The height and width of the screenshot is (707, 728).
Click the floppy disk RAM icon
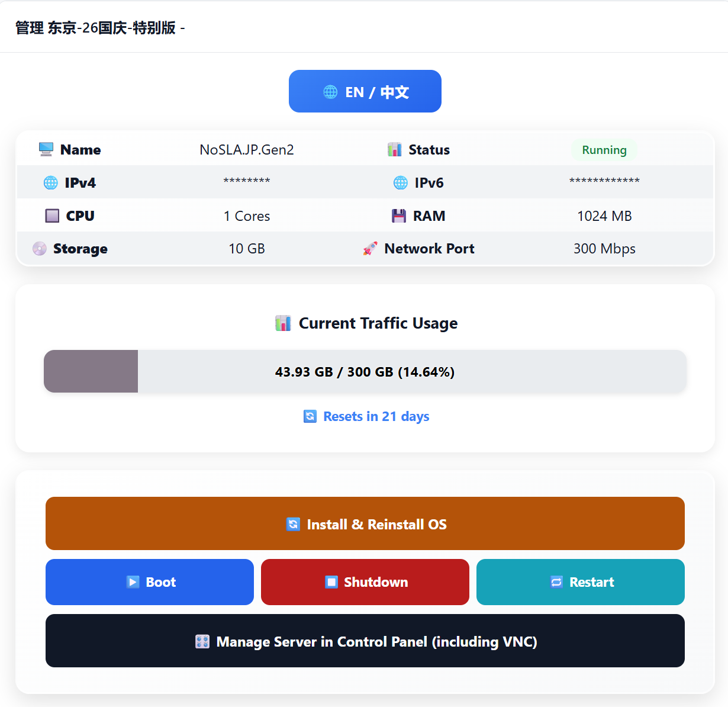pos(399,216)
